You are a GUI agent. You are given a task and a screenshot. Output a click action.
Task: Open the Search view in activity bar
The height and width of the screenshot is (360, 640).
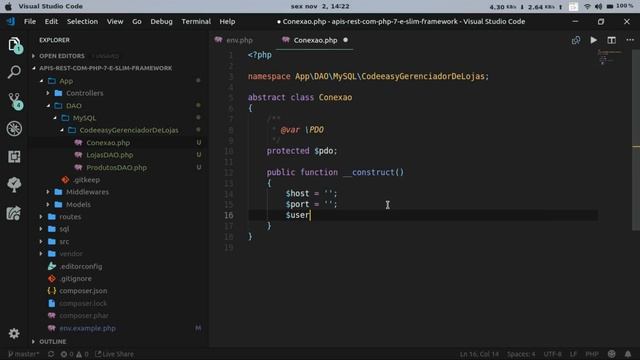[14, 72]
